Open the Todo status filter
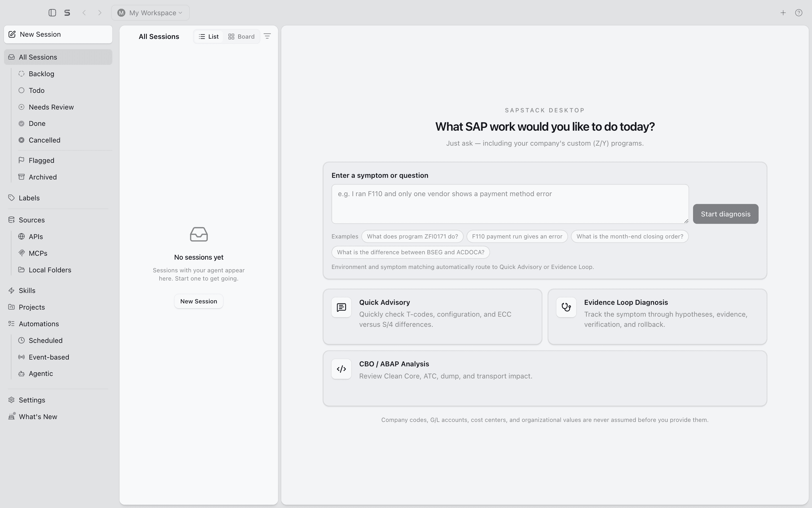Viewport: 812px width, 508px height. coord(63,90)
